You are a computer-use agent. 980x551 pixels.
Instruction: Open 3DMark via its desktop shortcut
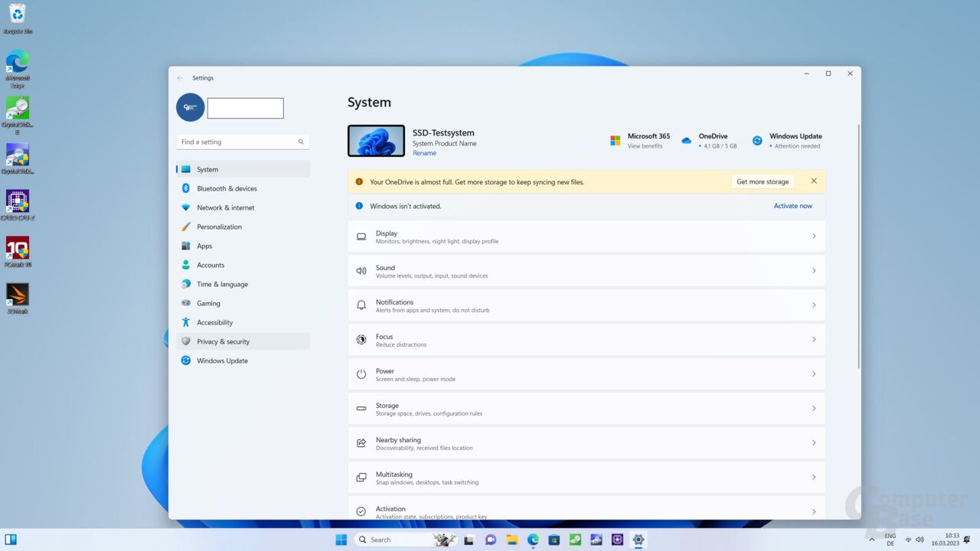17,294
